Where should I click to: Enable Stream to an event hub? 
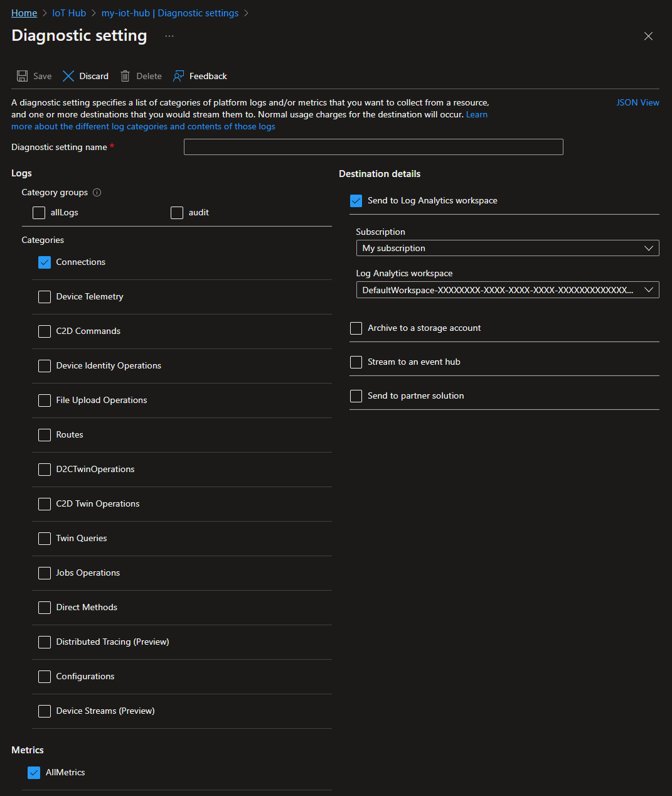coord(356,362)
